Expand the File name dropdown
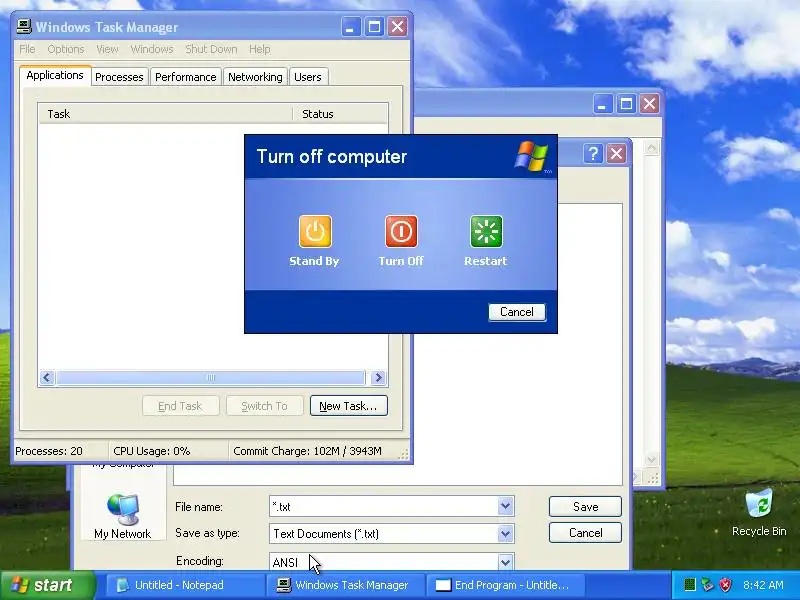The height and width of the screenshot is (600, 800). pos(505,507)
